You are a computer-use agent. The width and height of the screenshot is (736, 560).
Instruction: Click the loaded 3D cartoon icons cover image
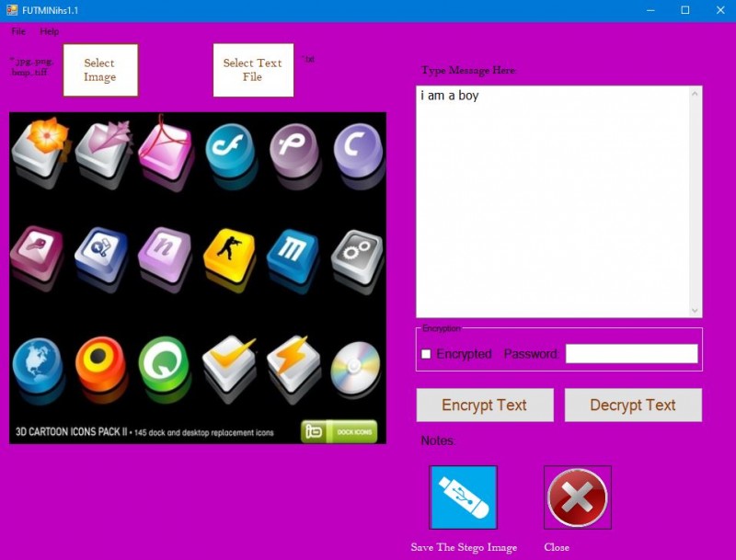click(x=198, y=278)
